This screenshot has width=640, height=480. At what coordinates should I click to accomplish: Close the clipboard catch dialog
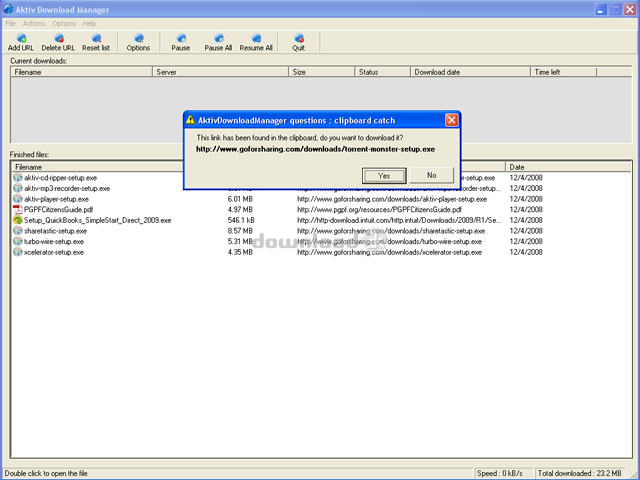451,119
